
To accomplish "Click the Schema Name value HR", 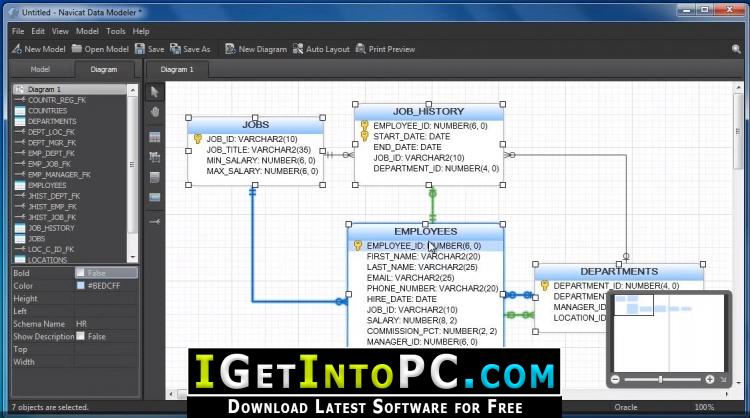I will tap(82, 324).
